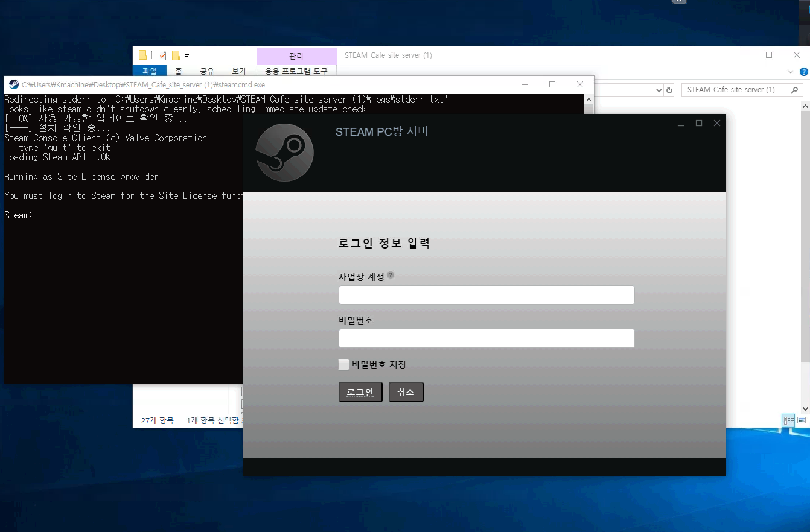Enable the 비밀번호 저장 checkbox
The width and height of the screenshot is (810, 532).
click(343, 364)
